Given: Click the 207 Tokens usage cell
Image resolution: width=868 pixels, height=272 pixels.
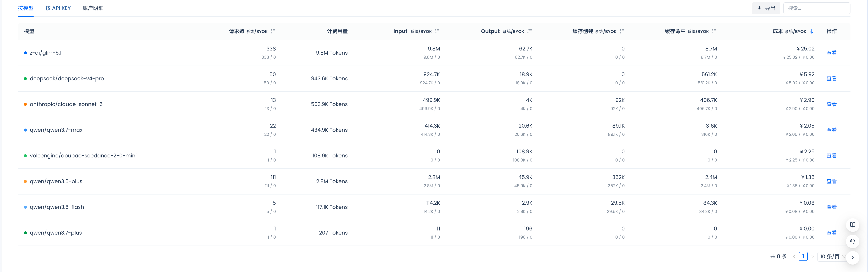Looking at the screenshot, I should coord(333,233).
